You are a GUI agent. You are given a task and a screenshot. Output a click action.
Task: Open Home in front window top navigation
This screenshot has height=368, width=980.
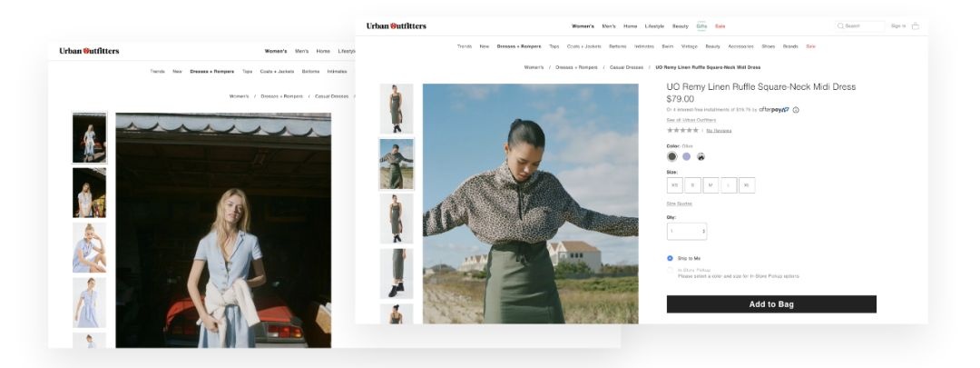(x=631, y=26)
